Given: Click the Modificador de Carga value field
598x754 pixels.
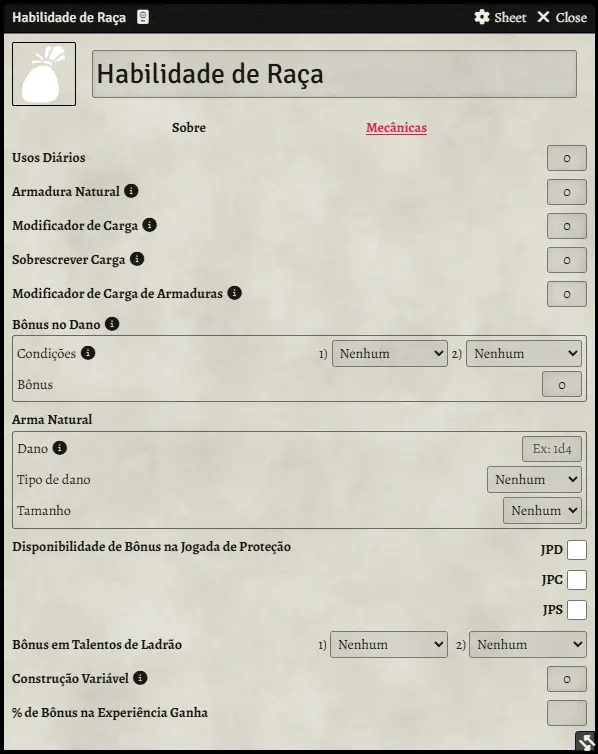Looking at the screenshot, I should coord(567,226).
